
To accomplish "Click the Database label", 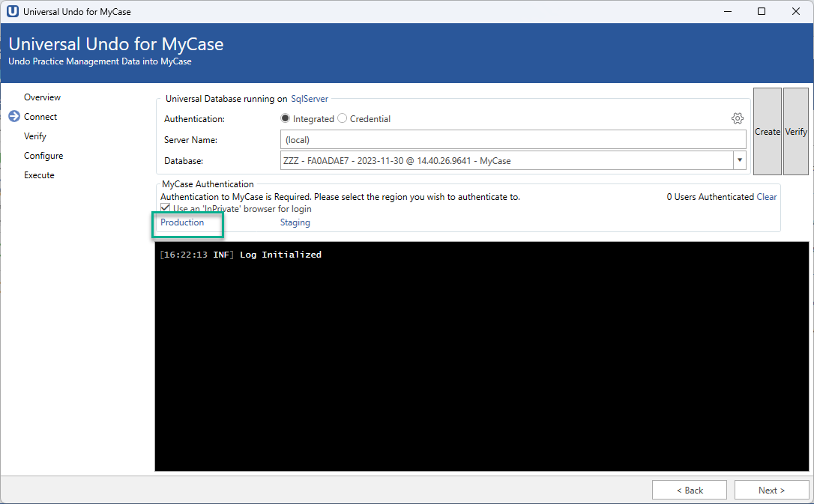I will pos(183,161).
